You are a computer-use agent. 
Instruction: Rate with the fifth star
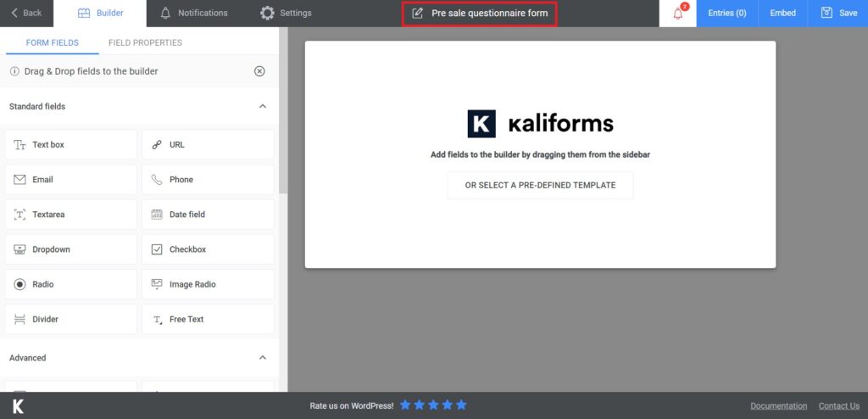[x=461, y=405]
